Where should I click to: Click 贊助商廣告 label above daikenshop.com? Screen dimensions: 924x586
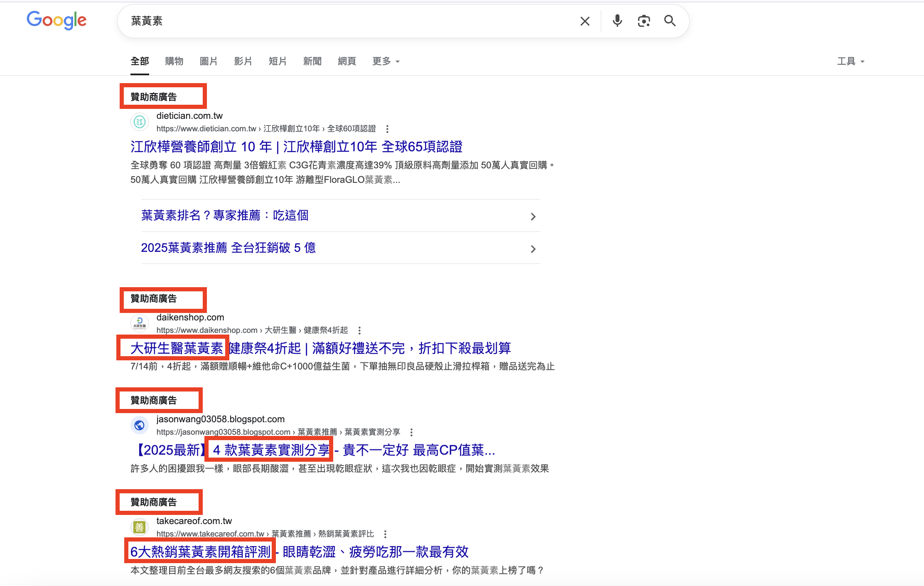click(x=154, y=298)
